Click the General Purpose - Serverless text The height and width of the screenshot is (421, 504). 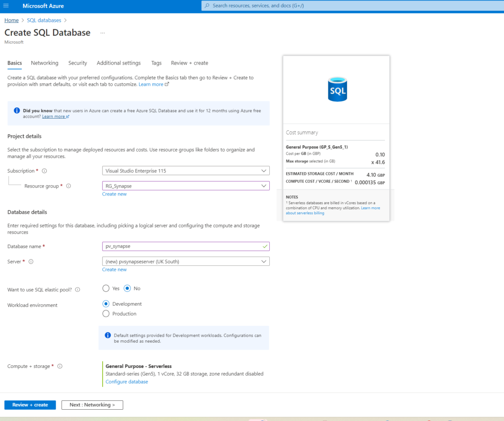138,366
